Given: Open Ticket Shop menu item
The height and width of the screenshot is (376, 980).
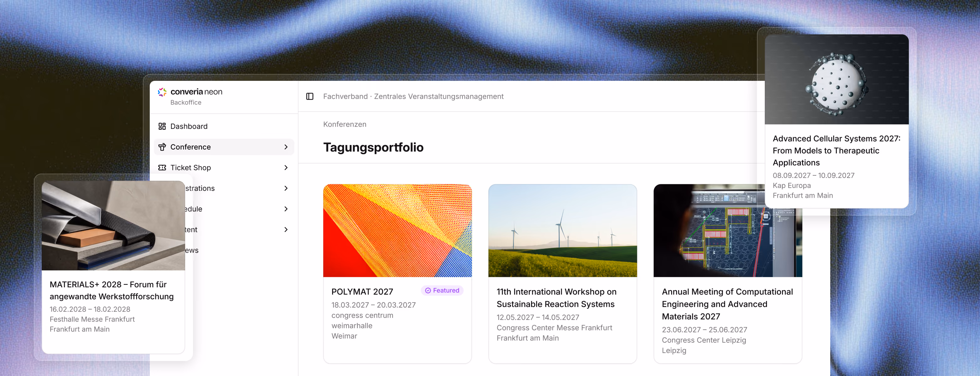Looking at the screenshot, I should [x=224, y=167].
